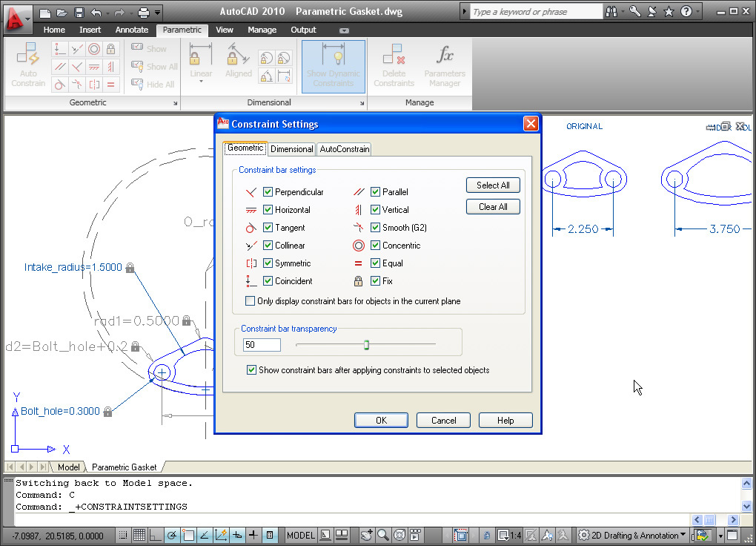Click the Open folder icon in quick access
The width and height of the screenshot is (756, 546).
(62, 13)
